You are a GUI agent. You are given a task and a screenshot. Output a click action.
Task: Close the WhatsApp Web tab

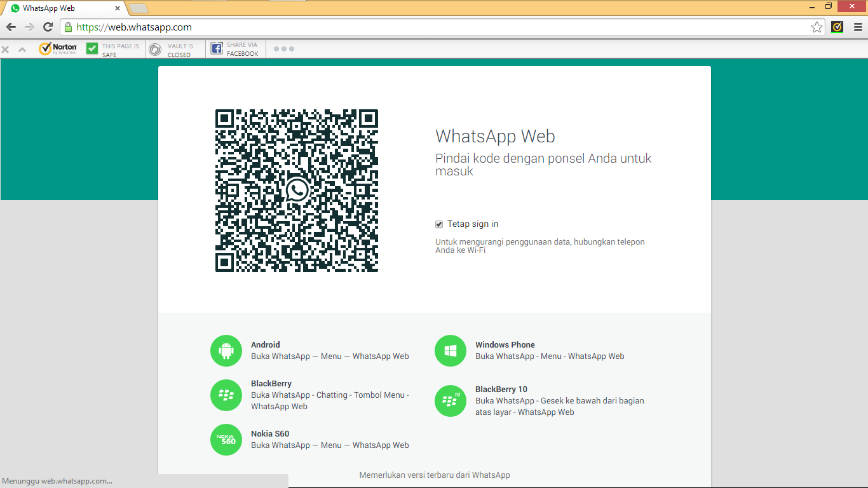point(118,9)
